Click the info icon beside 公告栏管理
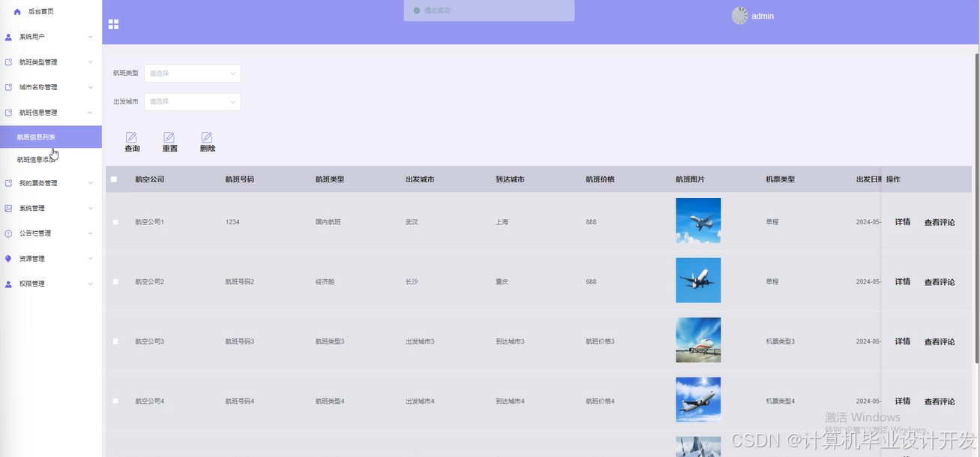 point(8,233)
